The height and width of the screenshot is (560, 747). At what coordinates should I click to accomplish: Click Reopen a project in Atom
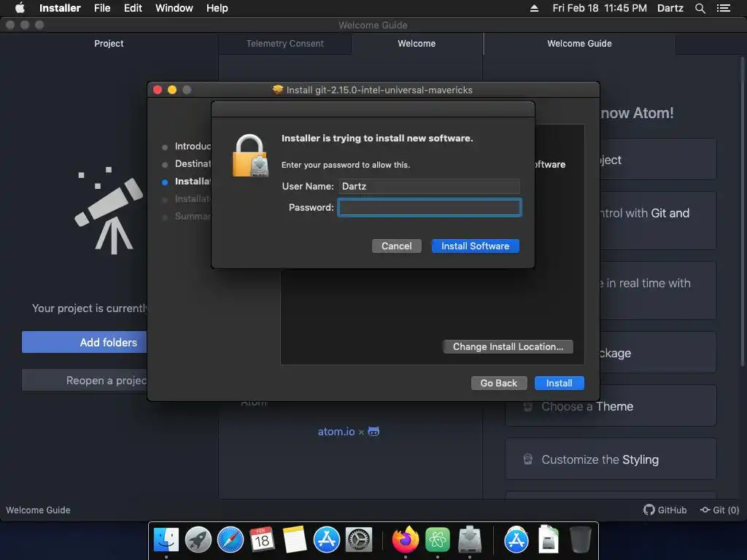pyautogui.click(x=85, y=380)
